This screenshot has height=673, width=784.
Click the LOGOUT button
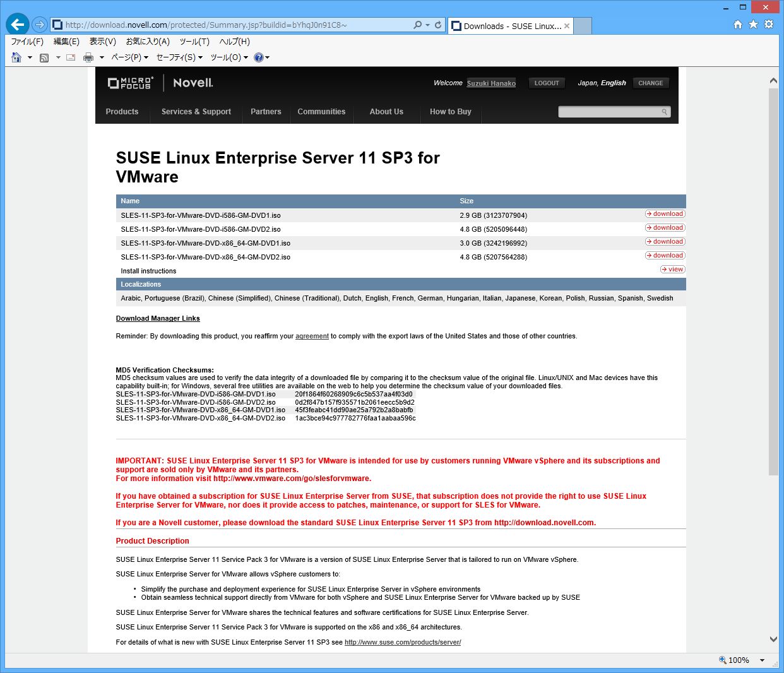(x=547, y=83)
